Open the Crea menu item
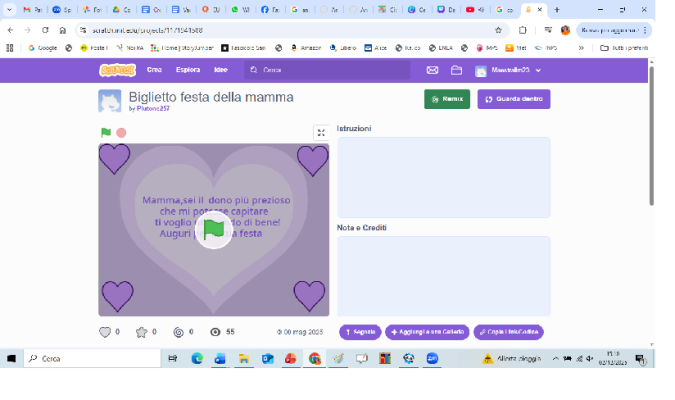The height and width of the screenshot is (400, 675). [154, 70]
